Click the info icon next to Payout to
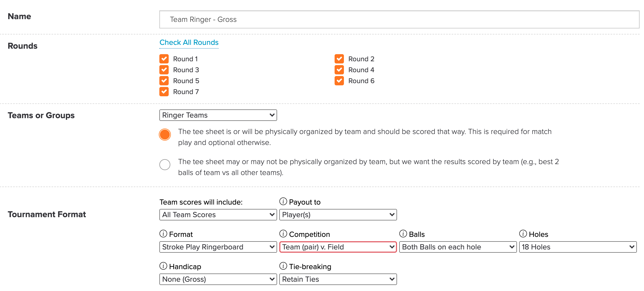 [283, 202]
